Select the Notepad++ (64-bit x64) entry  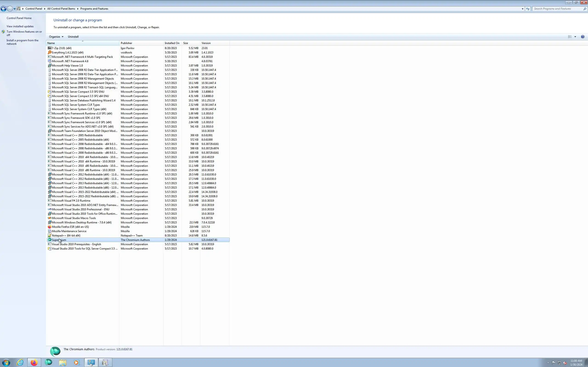pos(66,235)
